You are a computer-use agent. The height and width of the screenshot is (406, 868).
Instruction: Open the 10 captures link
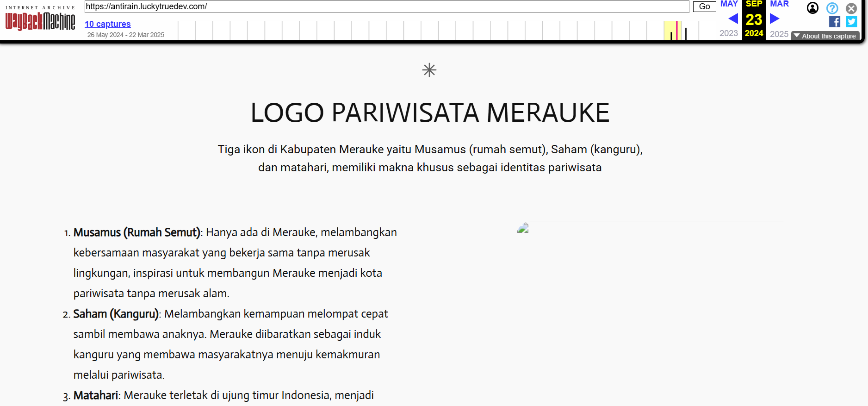coord(107,24)
